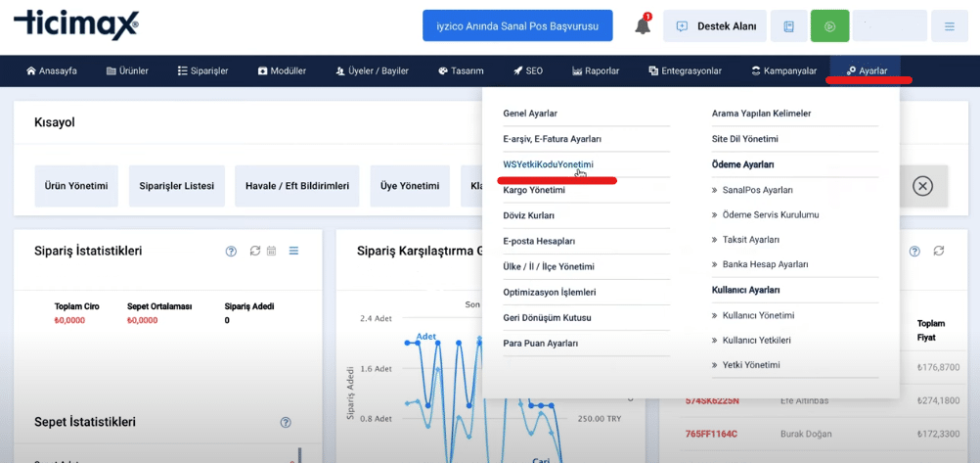Expand the Ürünler navigation menu
This screenshot has height=463, width=980.
[x=127, y=71]
